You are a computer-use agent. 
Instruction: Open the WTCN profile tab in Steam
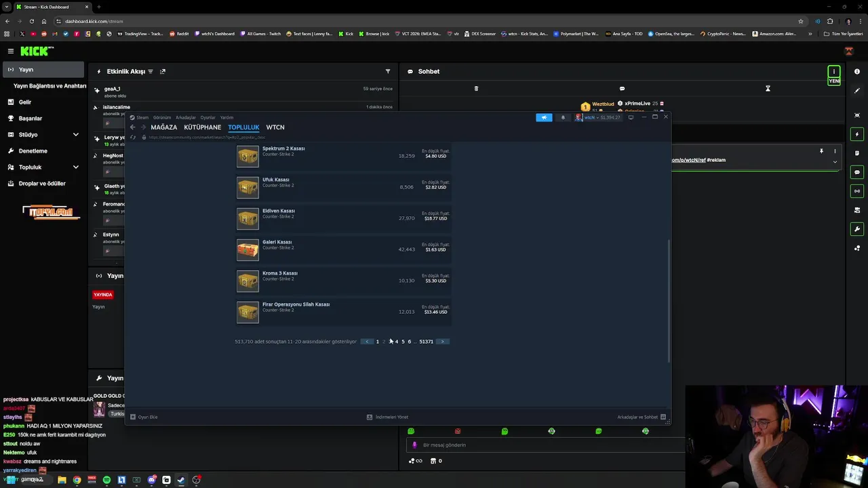(275, 127)
